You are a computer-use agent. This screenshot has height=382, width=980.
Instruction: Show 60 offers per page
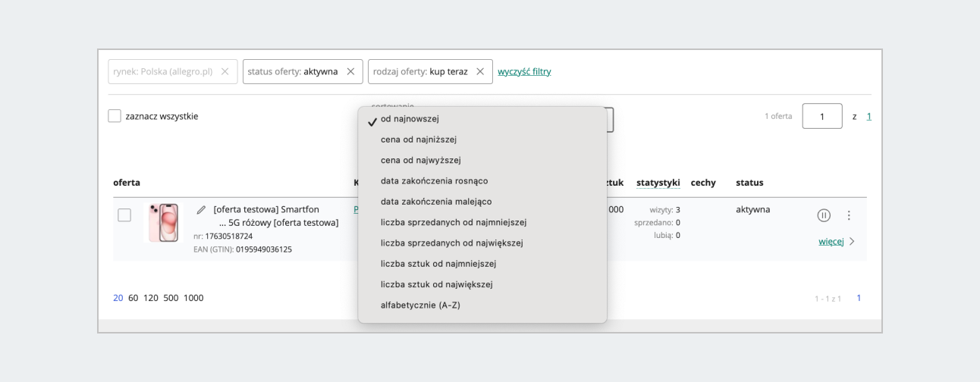133,298
